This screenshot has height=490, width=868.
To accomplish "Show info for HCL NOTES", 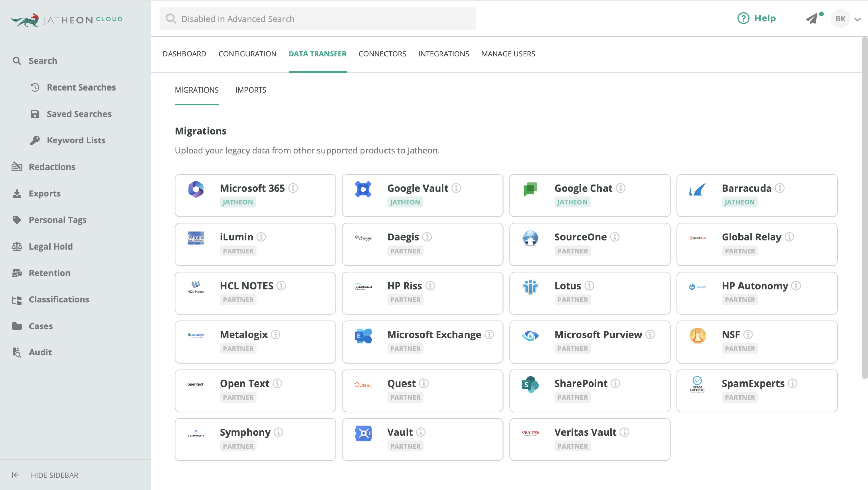I will click(x=281, y=286).
